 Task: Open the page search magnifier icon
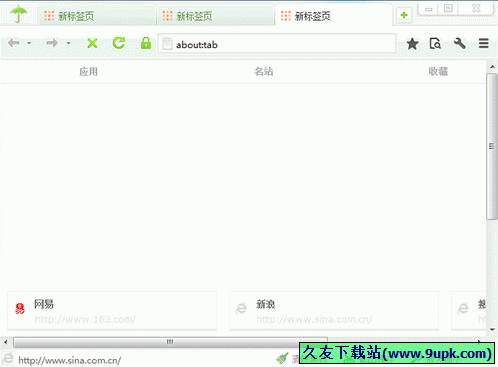click(435, 44)
